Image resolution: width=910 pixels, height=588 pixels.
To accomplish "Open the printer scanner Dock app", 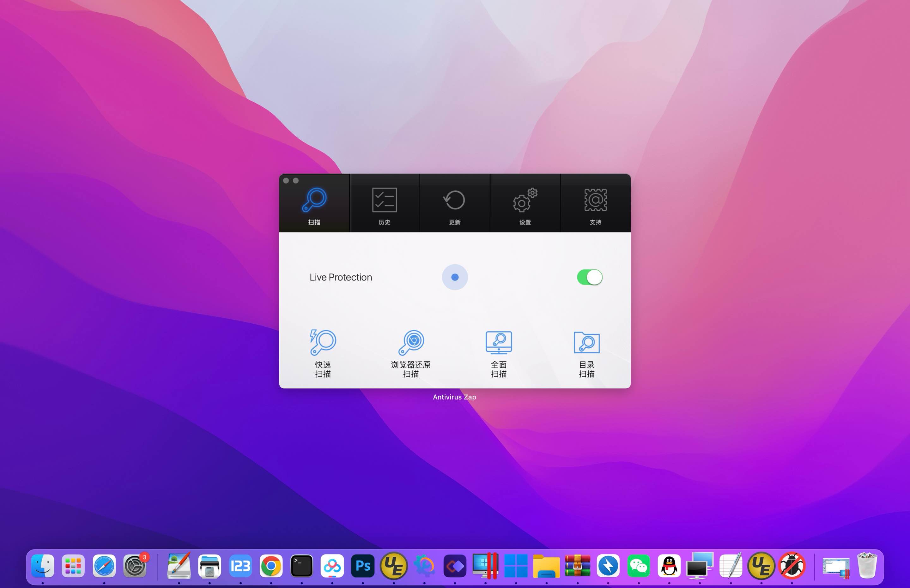I will tap(209, 566).
